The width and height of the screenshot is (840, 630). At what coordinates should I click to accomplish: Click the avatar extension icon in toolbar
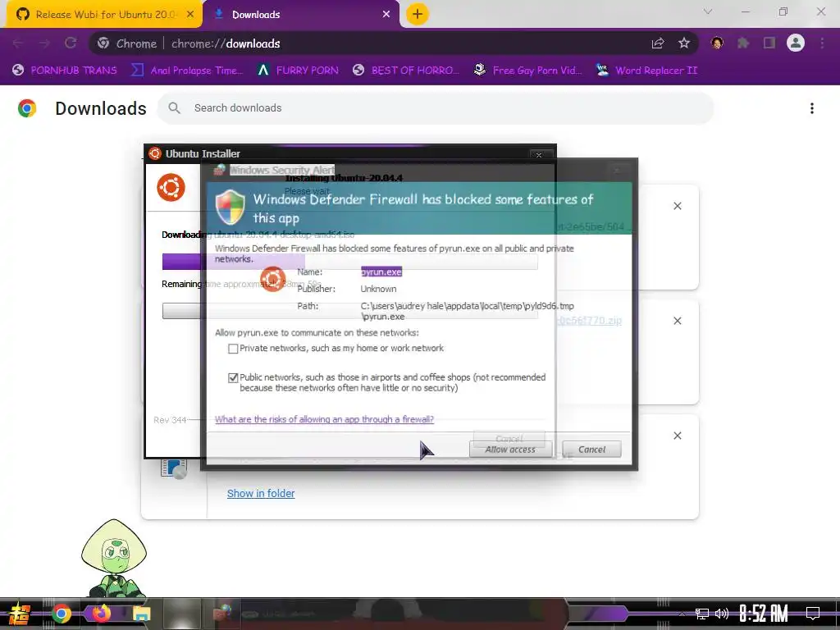717,43
